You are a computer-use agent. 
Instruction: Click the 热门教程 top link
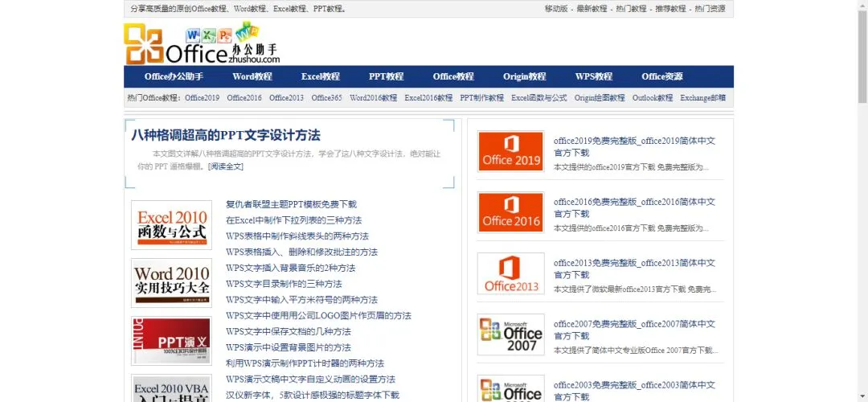click(631, 9)
